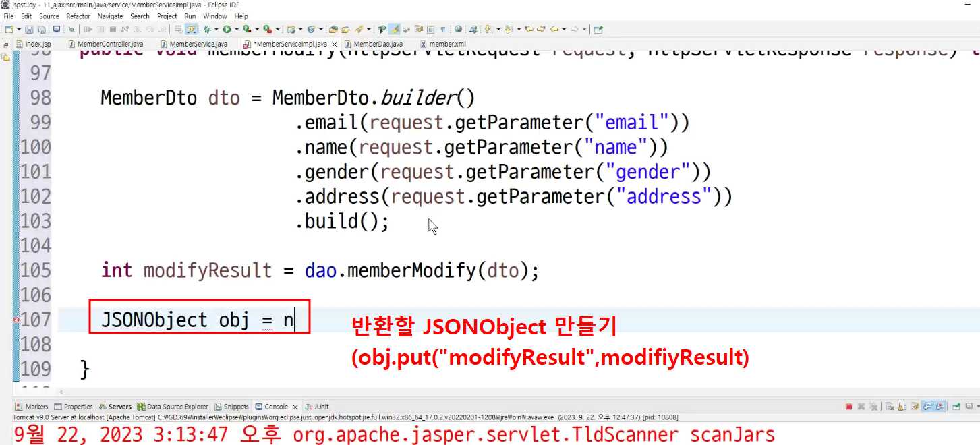Toggle Show Console When Standard Out Changes
This screenshot has width=980, height=445.
click(x=928, y=407)
